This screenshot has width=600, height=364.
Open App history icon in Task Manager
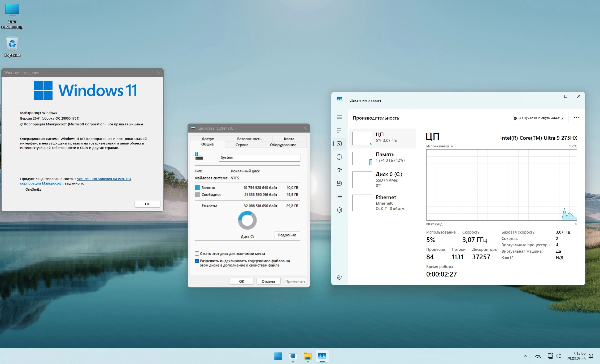[x=339, y=157]
